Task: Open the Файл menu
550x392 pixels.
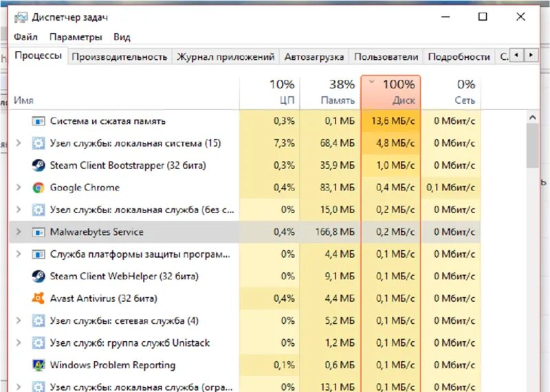Action: tap(25, 37)
